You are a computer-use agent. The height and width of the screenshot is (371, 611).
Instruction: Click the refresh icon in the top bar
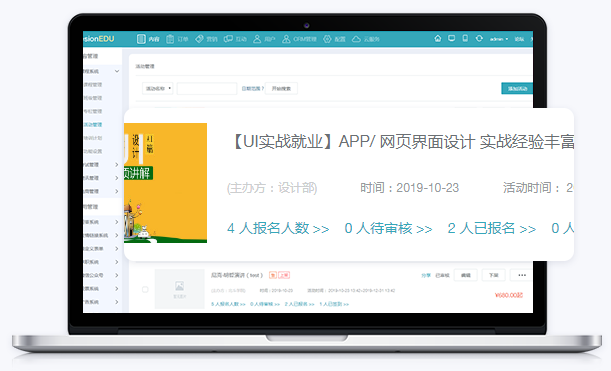pos(479,39)
